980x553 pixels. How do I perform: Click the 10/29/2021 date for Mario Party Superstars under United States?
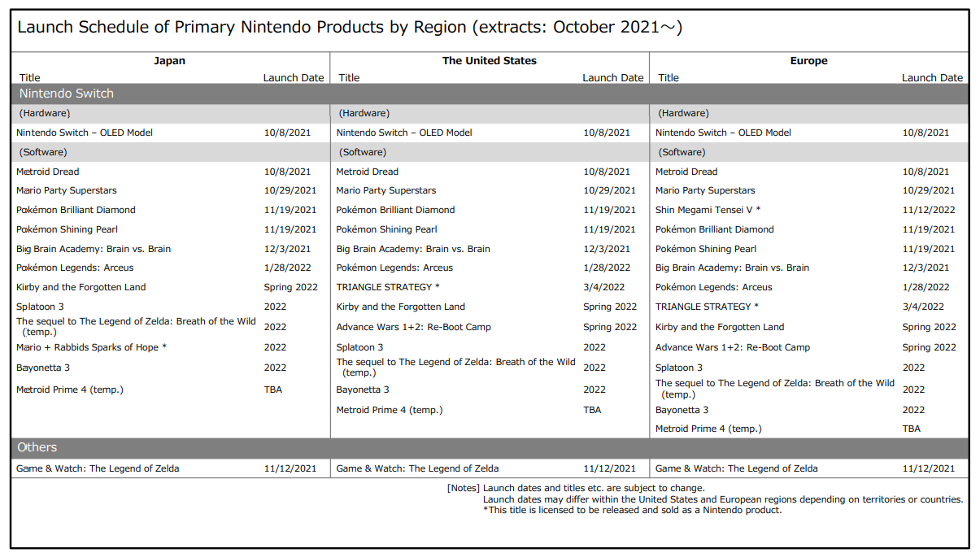610,190
